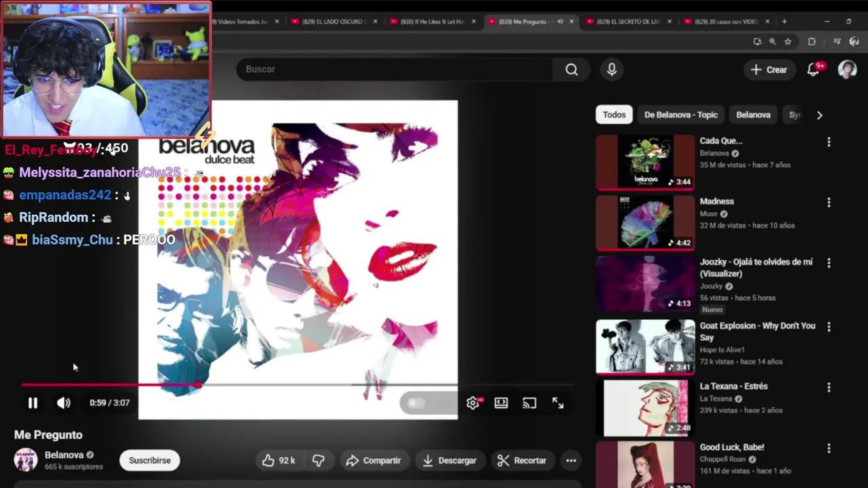Open options for La Texana - Estrés video
This screenshot has height=488, width=868.
point(829,387)
